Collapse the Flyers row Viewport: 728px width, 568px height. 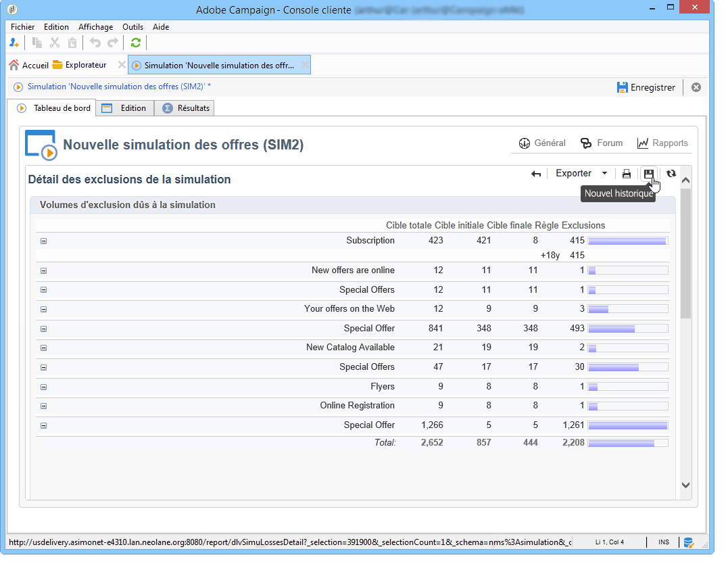pos(44,387)
